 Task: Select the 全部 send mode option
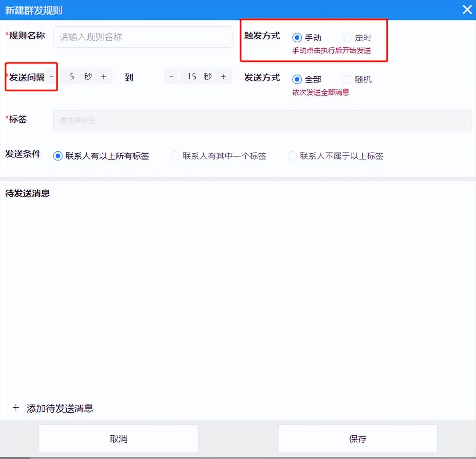[297, 79]
